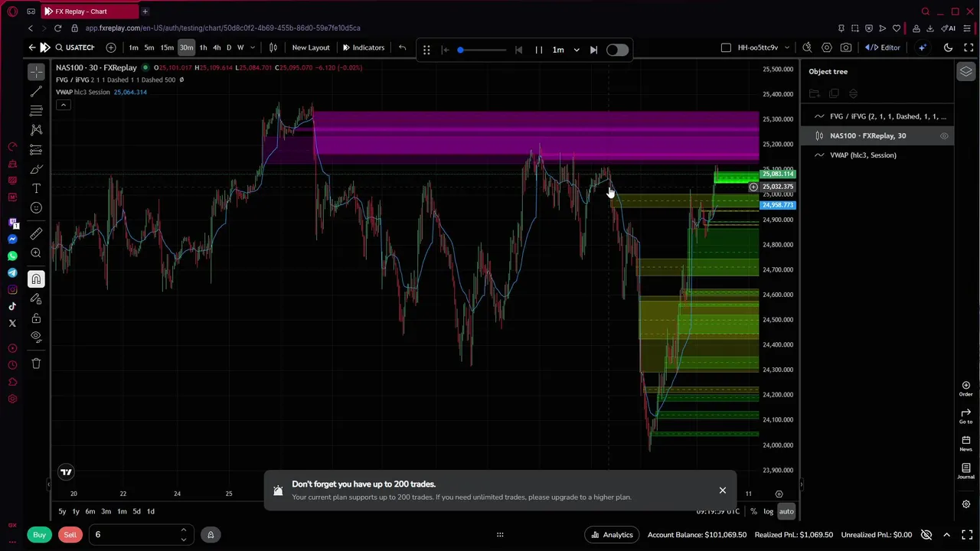Close the 200 trades notification
This screenshot has width=980, height=551.
pyautogui.click(x=722, y=491)
